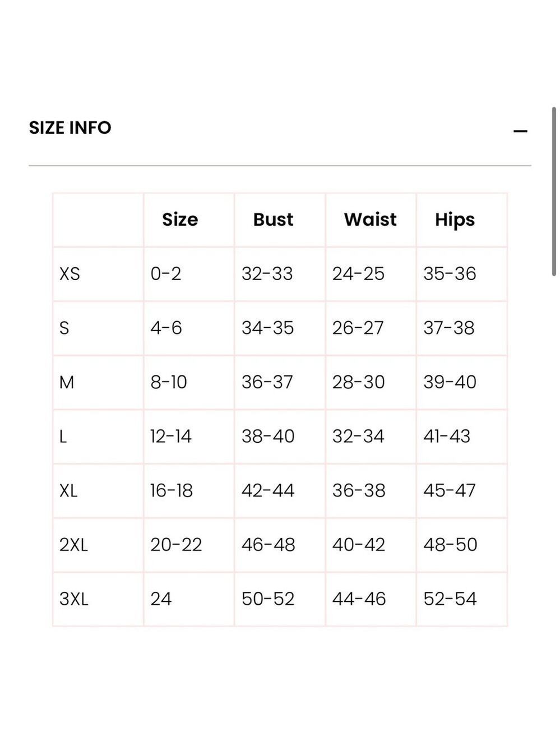The width and height of the screenshot is (560, 747).
Task: Click the 3XL size cell showing 24
Action: (161, 599)
